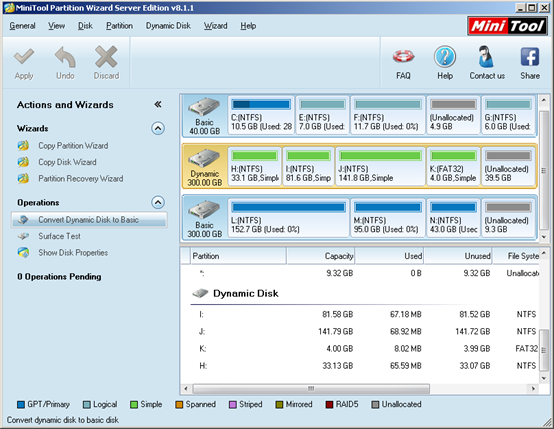Run Surface Test operation
554x429 pixels.
pyautogui.click(x=59, y=236)
